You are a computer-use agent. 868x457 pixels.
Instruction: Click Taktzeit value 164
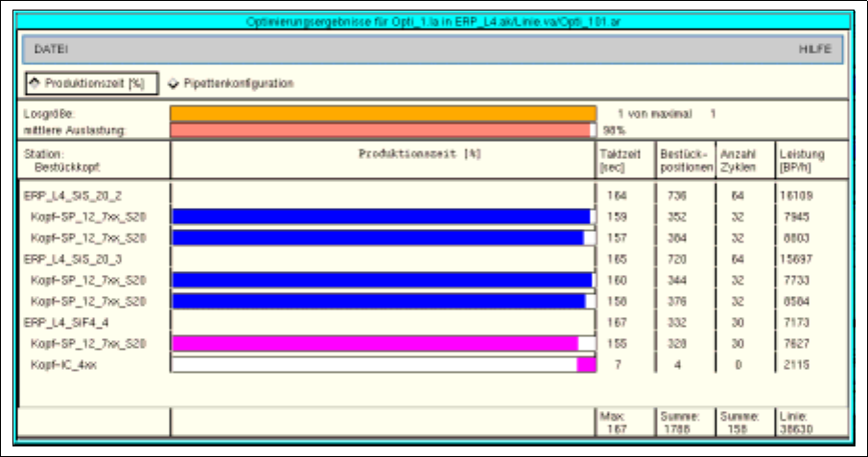(616, 195)
